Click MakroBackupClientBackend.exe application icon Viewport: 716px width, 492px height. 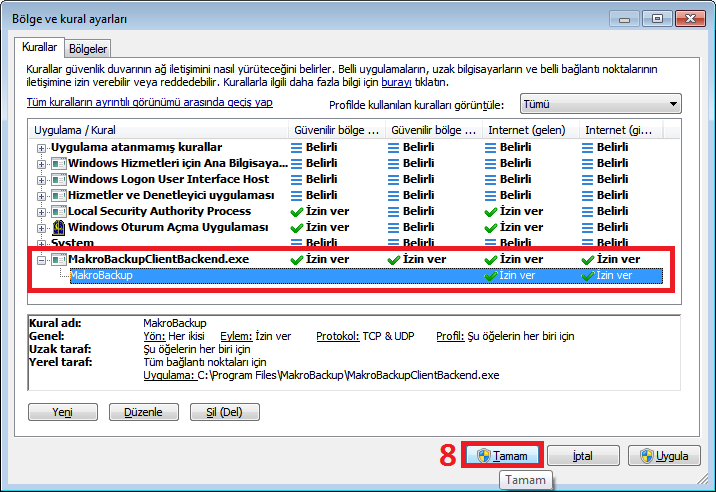click(58, 259)
